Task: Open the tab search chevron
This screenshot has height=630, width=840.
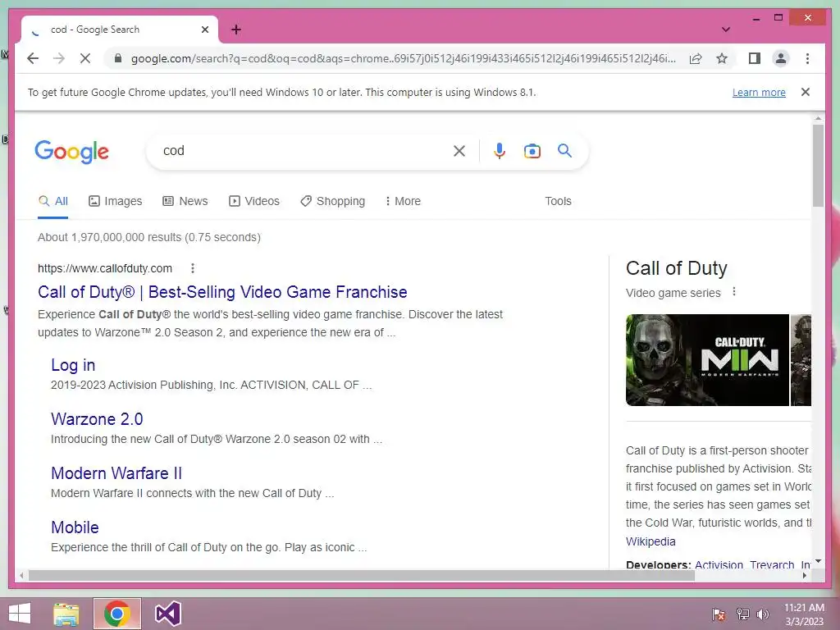Action: coord(726,30)
